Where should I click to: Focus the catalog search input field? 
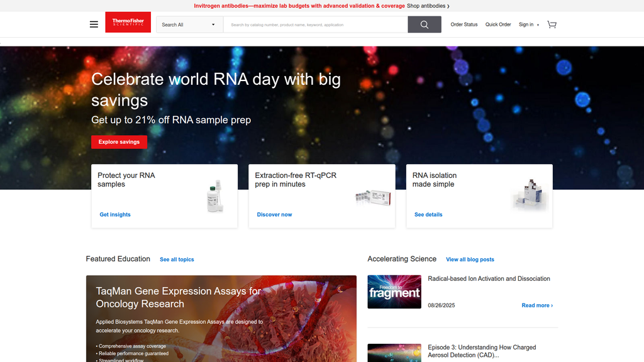pyautogui.click(x=316, y=25)
